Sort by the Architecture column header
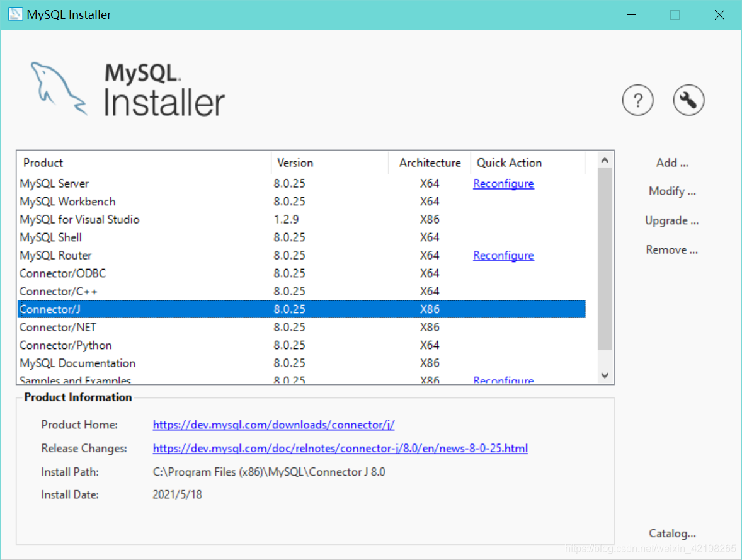This screenshot has width=742, height=560. coord(430,163)
